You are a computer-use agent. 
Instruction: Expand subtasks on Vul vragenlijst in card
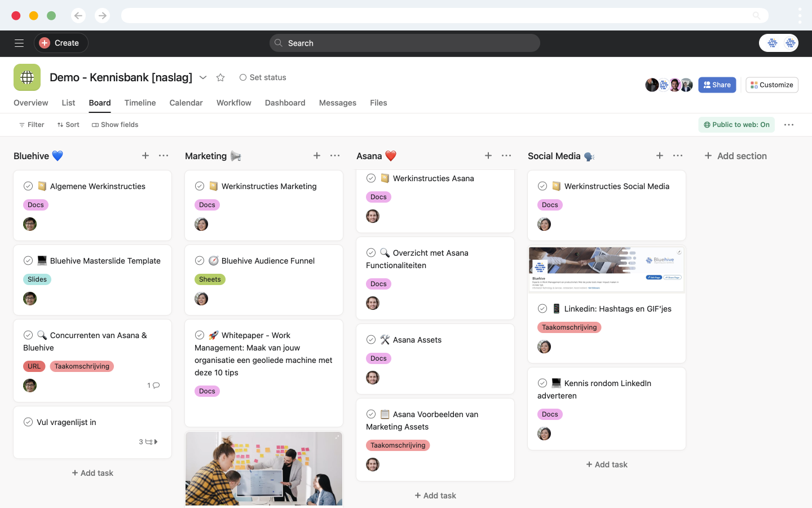click(148, 442)
